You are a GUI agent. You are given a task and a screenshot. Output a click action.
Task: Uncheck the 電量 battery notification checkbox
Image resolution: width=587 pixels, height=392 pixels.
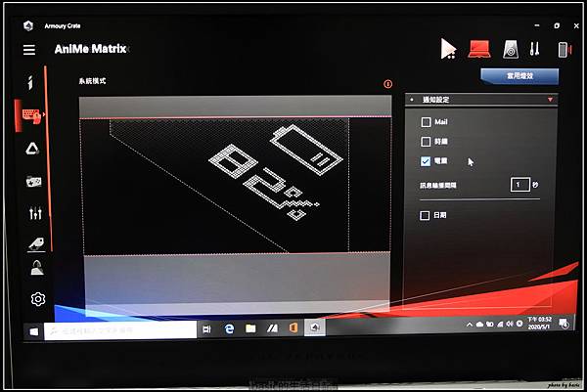pyautogui.click(x=426, y=161)
